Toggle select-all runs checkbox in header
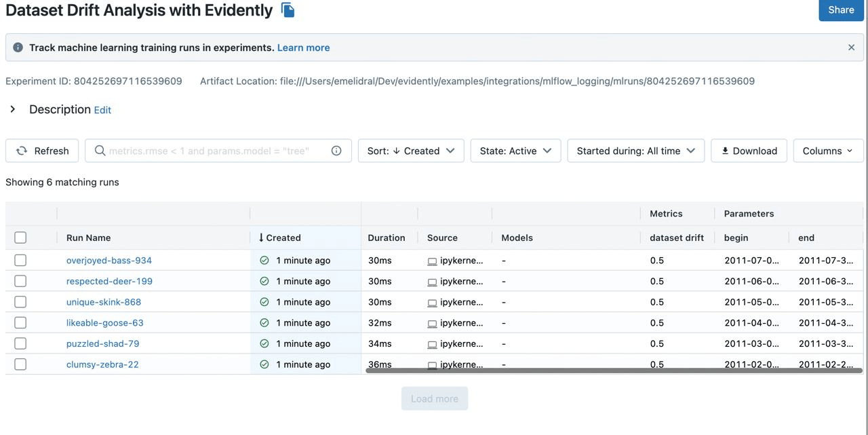This screenshot has height=435, width=868. point(20,238)
